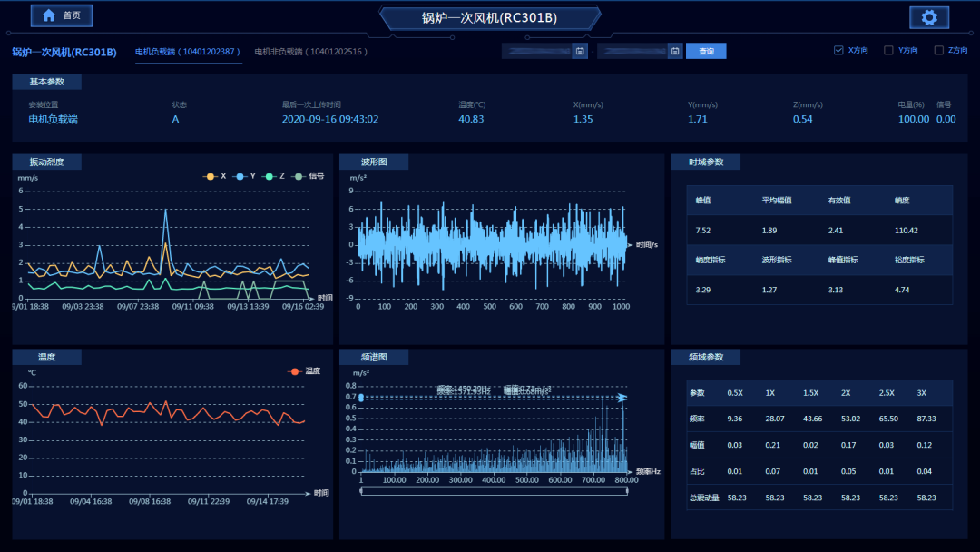Toggle the Y series in vibration legend
The image size is (980, 552).
[245, 176]
